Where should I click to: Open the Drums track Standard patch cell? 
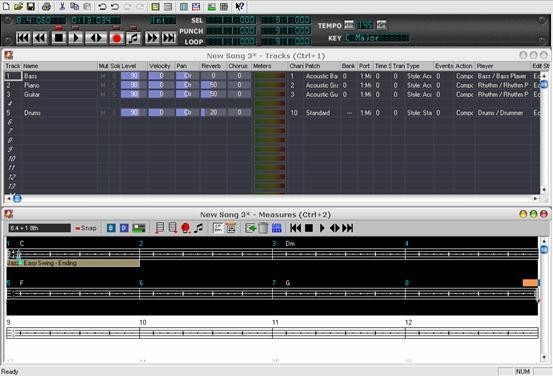321,113
